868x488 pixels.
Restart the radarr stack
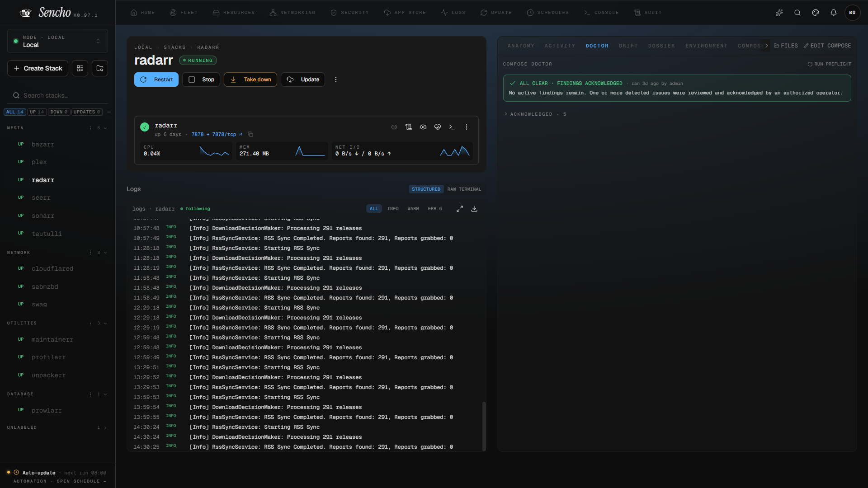[x=156, y=80]
